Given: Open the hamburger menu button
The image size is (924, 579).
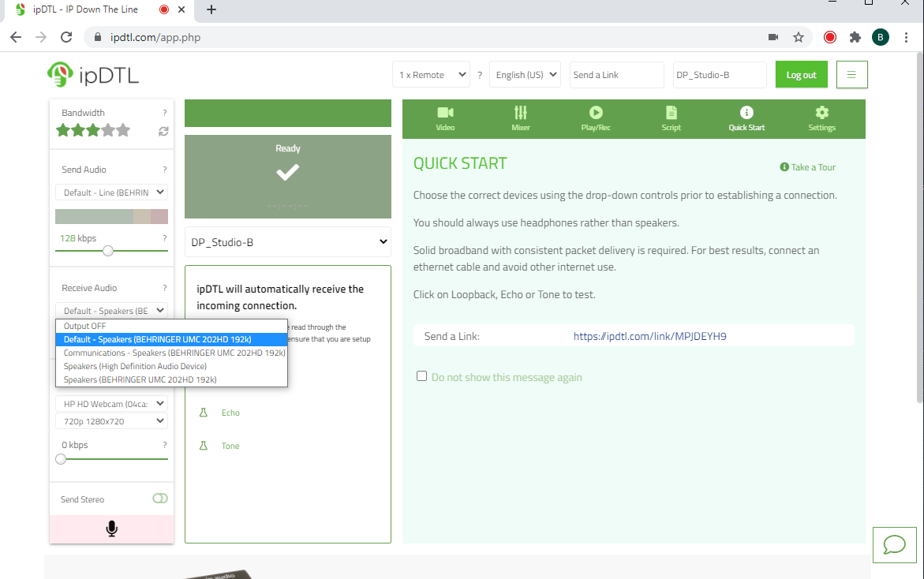Looking at the screenshot, I should point(851,75).
